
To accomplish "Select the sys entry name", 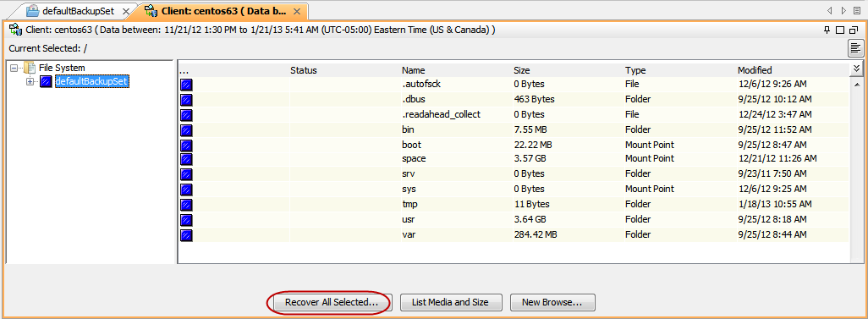I will 409,189.
